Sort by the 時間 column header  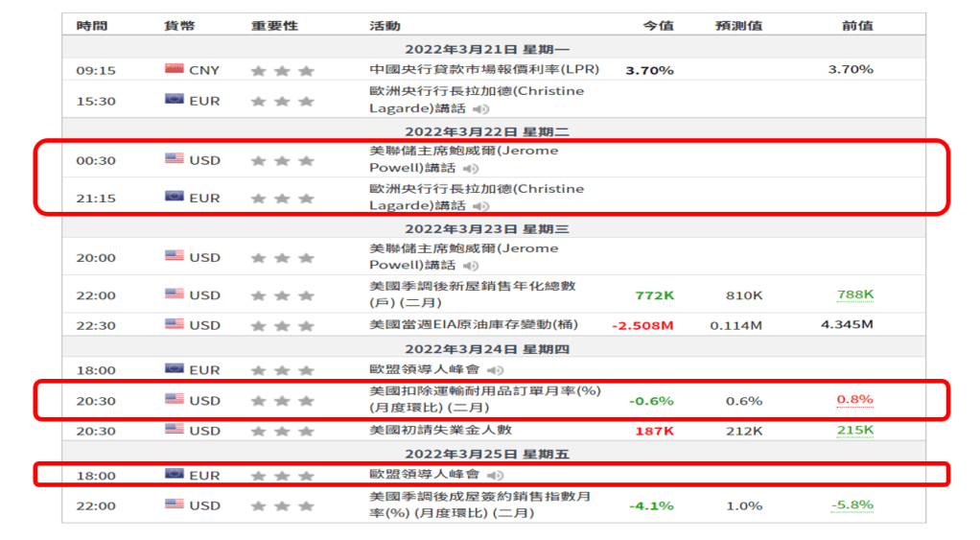92,26
